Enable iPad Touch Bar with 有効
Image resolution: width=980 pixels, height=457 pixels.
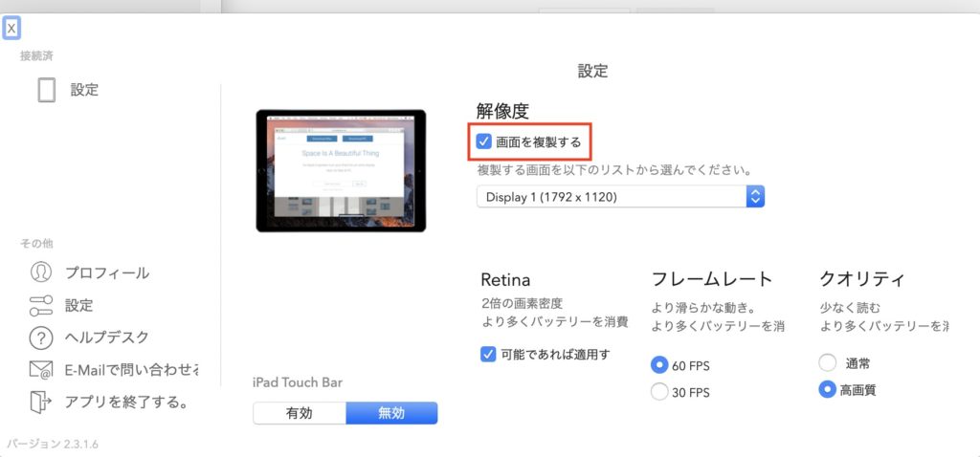coord(300,413)
